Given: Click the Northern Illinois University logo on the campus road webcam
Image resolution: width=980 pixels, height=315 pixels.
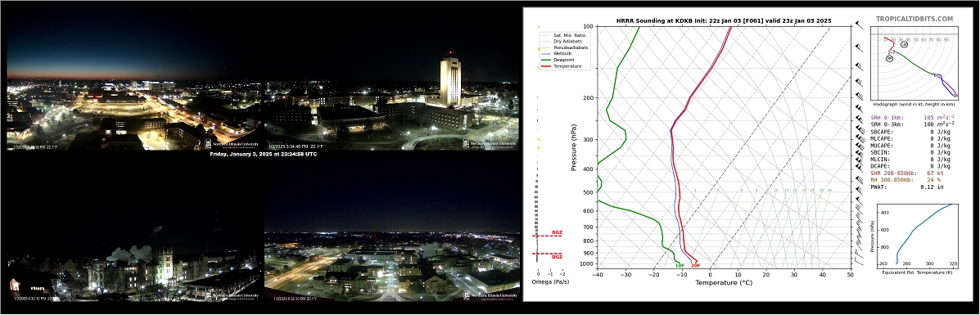Looking at the screenshot, I should 490,295.
